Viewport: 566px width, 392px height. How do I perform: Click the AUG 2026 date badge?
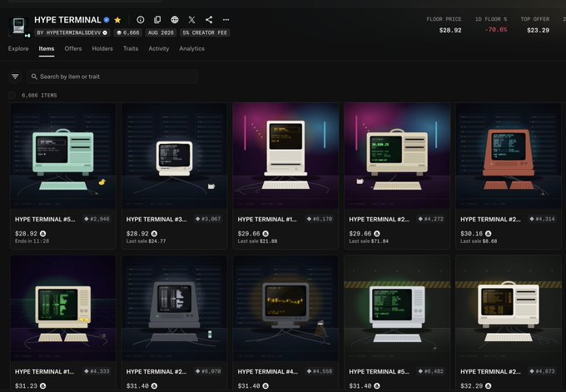(x=161, y=32)
